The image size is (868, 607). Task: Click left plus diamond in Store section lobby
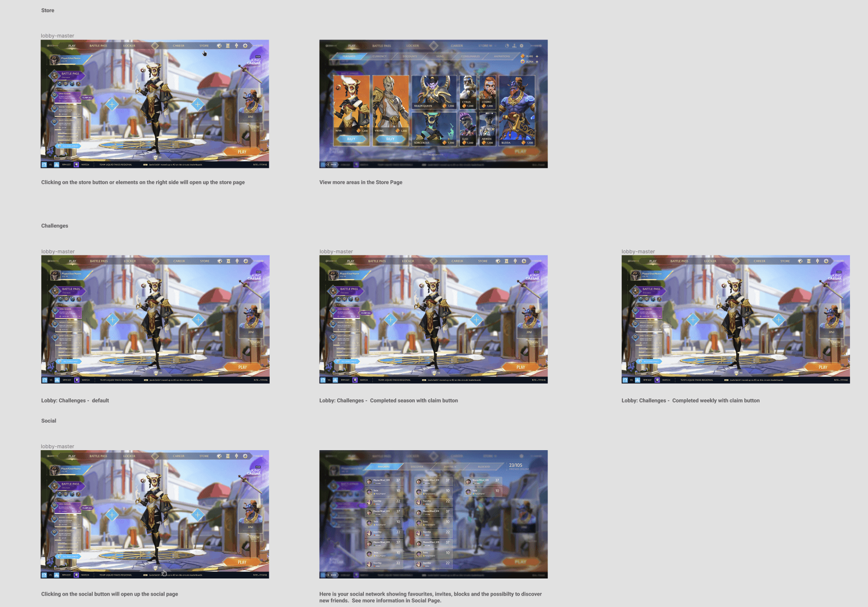coord(112,104)
